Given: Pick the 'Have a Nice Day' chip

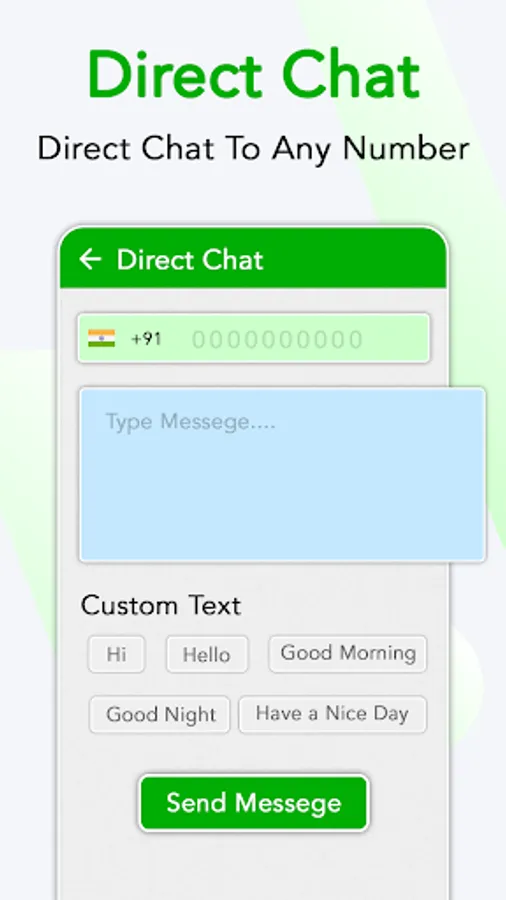Looking at the screenshot, I should point(333,714).
